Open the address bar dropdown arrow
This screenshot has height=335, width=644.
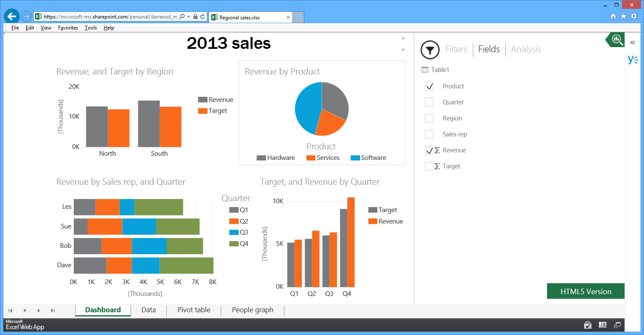point(188,17)
